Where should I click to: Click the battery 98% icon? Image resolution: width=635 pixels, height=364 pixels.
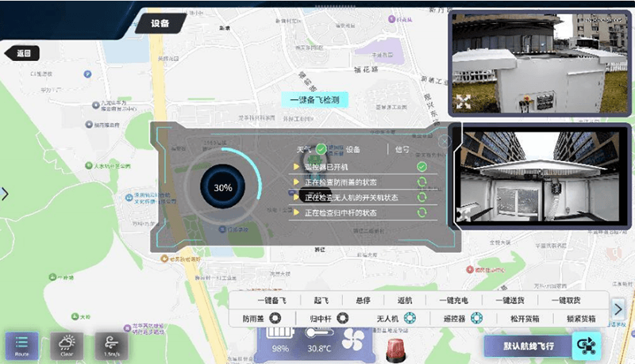click(x=279, y=333)
